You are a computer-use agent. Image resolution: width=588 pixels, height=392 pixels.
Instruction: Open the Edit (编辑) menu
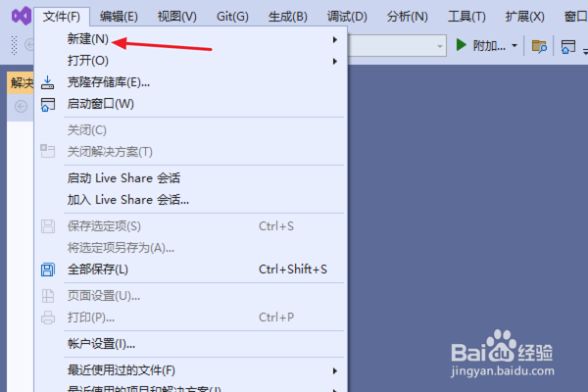click(119, 17)
